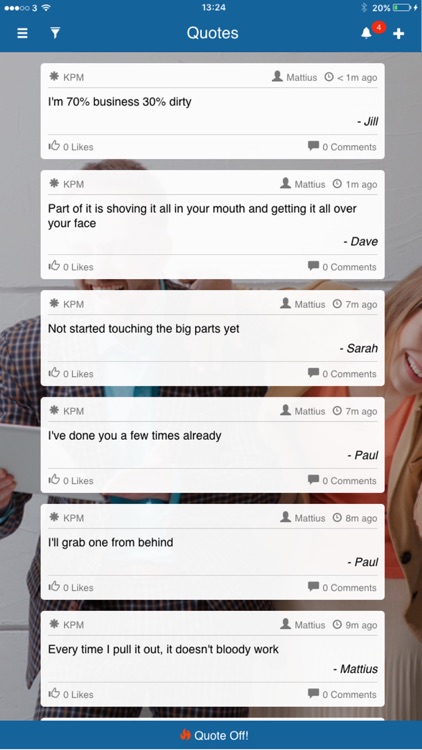Tap the plus icon to add quote
Screen dimensions: 422x750
point(399,33)
